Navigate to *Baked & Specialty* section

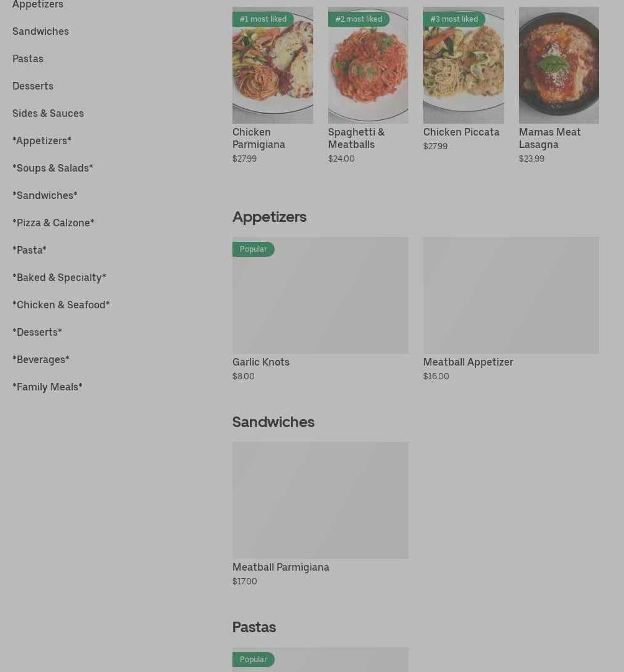pos(59,278)
